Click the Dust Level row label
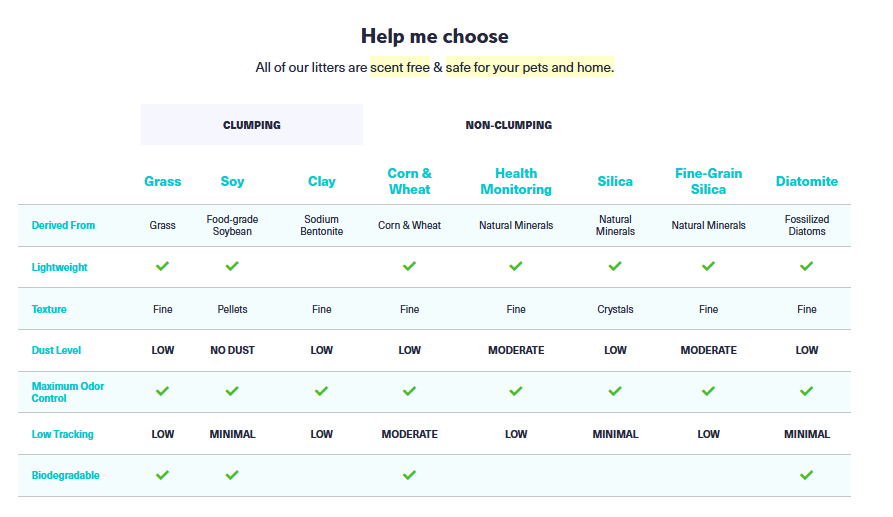893x517 pixels. pos(57,350)
